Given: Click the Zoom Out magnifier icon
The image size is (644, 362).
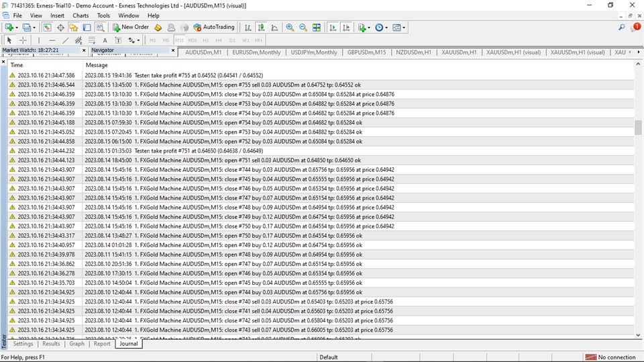Looking at the screenshot, I should 303,28.
